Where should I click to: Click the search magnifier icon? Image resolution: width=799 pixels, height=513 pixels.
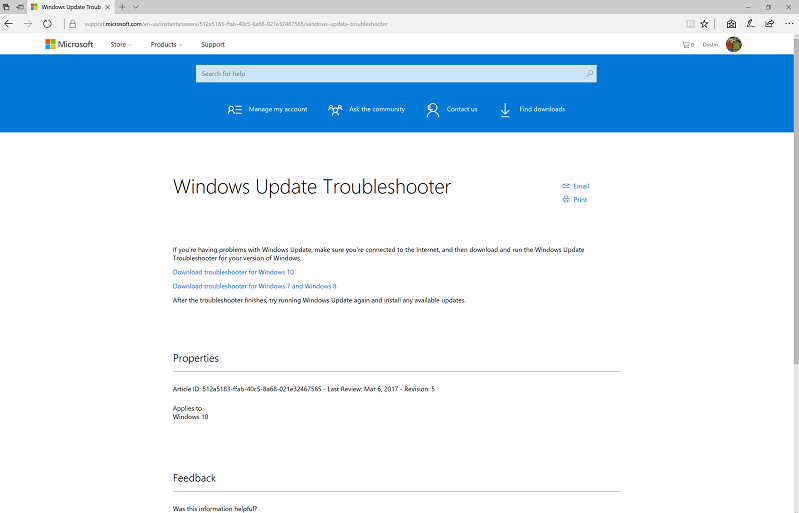[589, 73]
